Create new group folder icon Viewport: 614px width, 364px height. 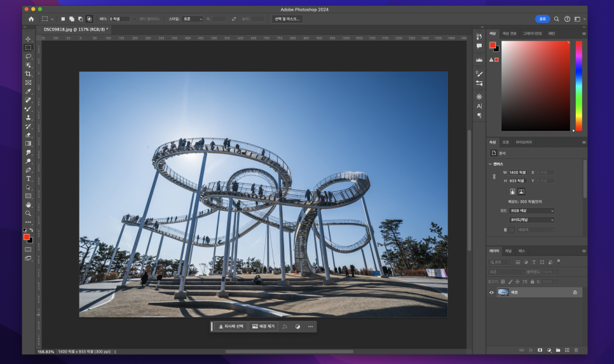point(558,350)
